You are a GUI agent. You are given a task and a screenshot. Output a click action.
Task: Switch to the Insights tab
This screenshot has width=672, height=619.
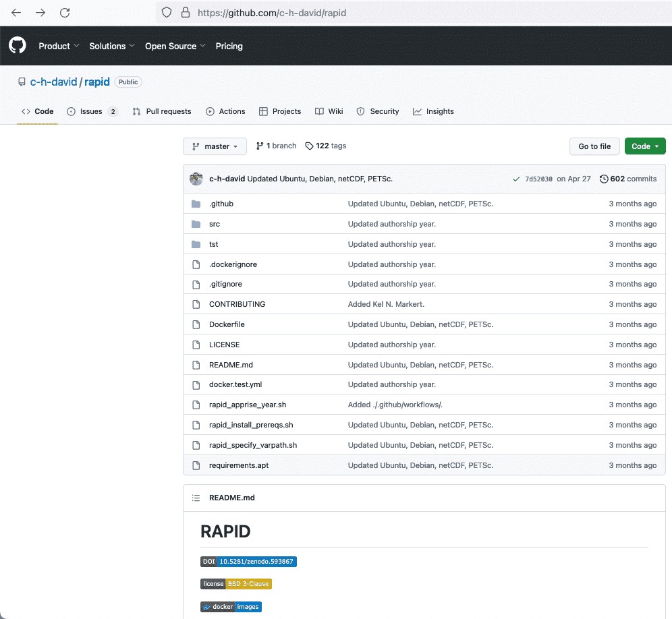[x=433, y=111]
